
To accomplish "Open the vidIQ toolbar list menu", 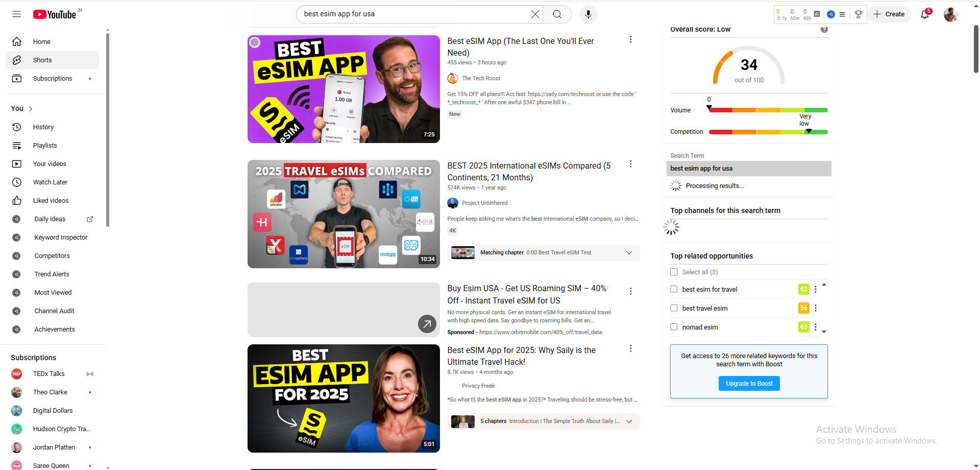I will coord(842,14).
